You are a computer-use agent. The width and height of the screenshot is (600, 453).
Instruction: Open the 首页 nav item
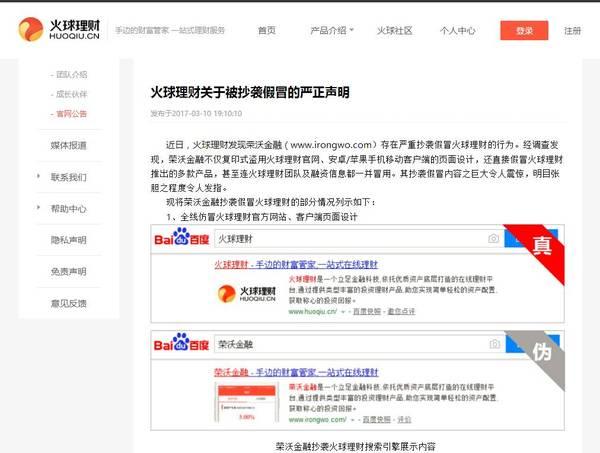point(267,31)
